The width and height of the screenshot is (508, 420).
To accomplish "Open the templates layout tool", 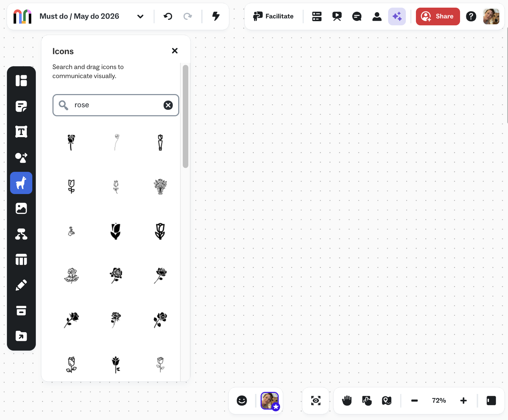I will click(x=21, y=81).
